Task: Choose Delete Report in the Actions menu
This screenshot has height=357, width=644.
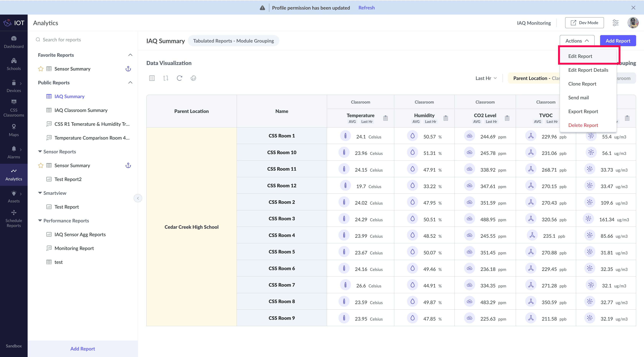Action: pyautogui.click(x=583, y=125)
